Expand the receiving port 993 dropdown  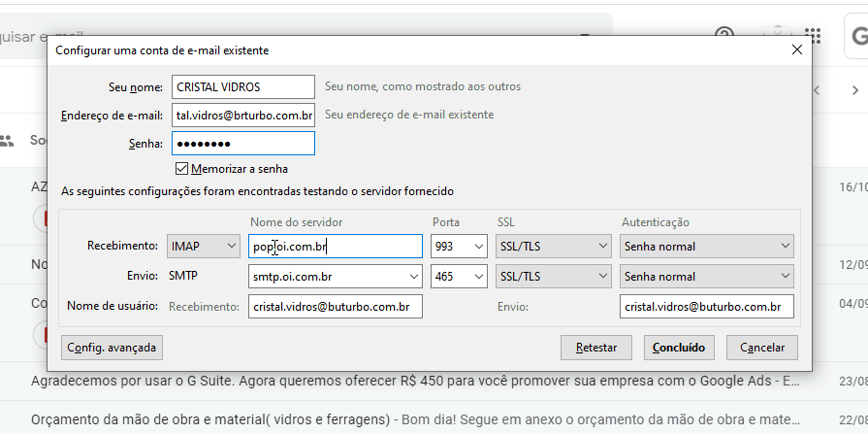pyautogui.click(x=459, y=247)
